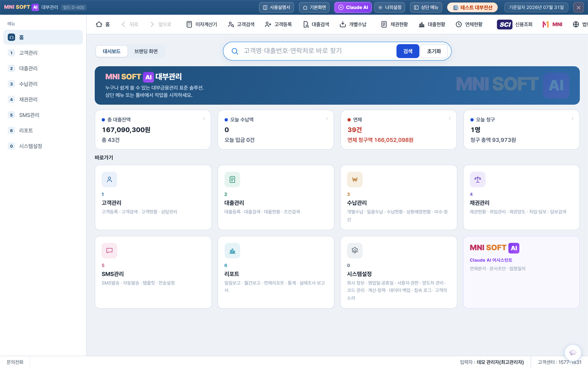This screenshot has height=368, width=588.
Task: Go to Home (홈) in the toolbar
Action: 103,24
